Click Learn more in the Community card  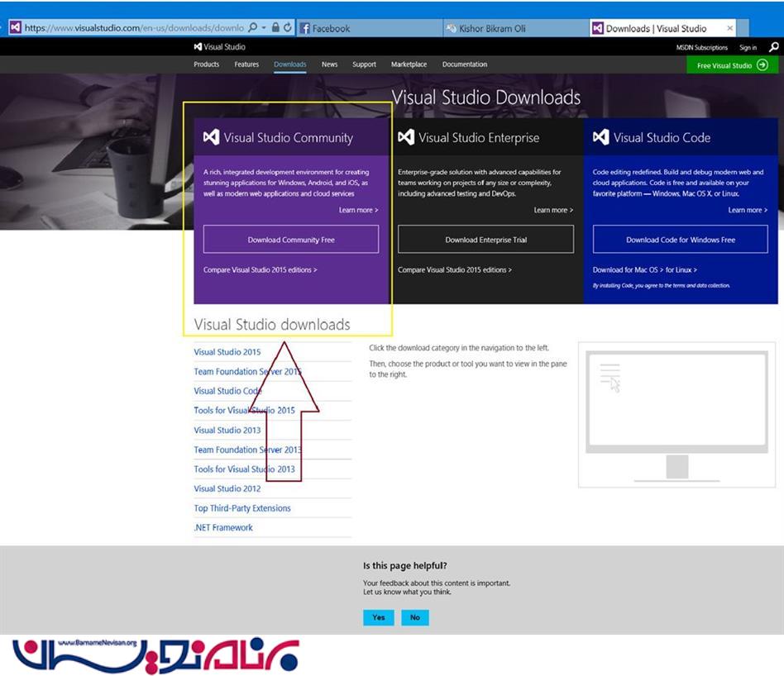pos(358,210)
